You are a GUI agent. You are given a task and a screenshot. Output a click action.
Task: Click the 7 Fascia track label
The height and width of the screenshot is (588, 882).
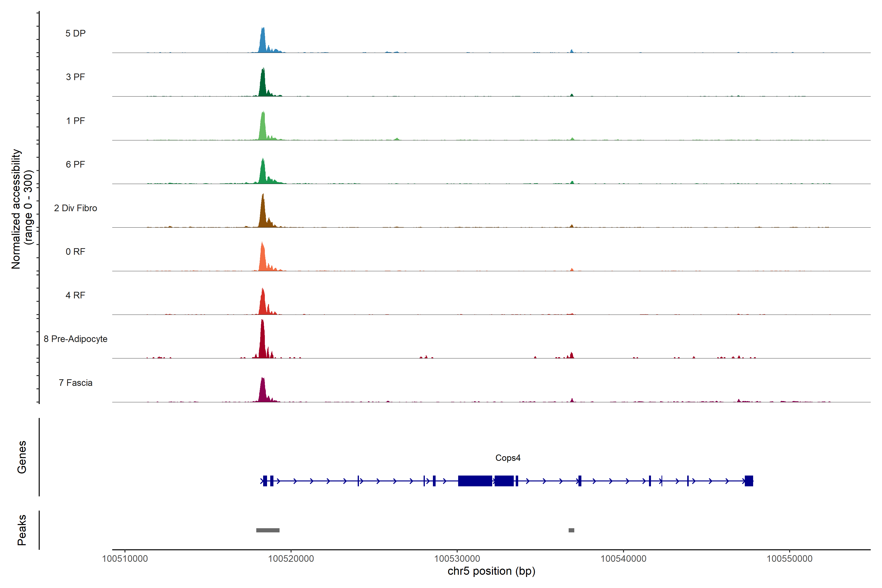(x=75, y=382)
